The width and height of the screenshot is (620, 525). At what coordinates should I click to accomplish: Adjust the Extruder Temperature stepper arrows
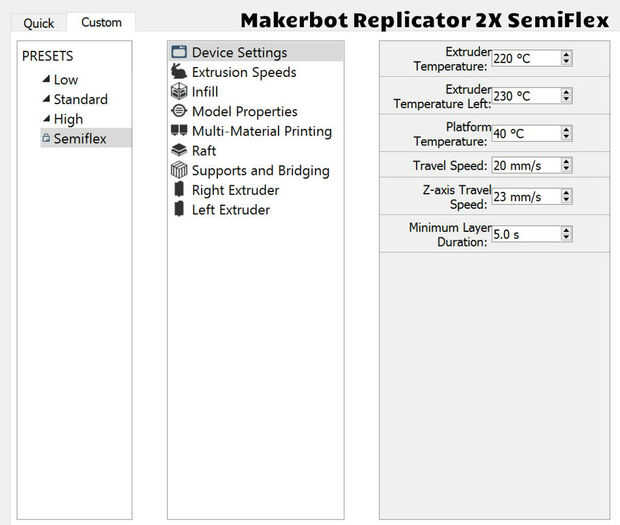point(567,58)
